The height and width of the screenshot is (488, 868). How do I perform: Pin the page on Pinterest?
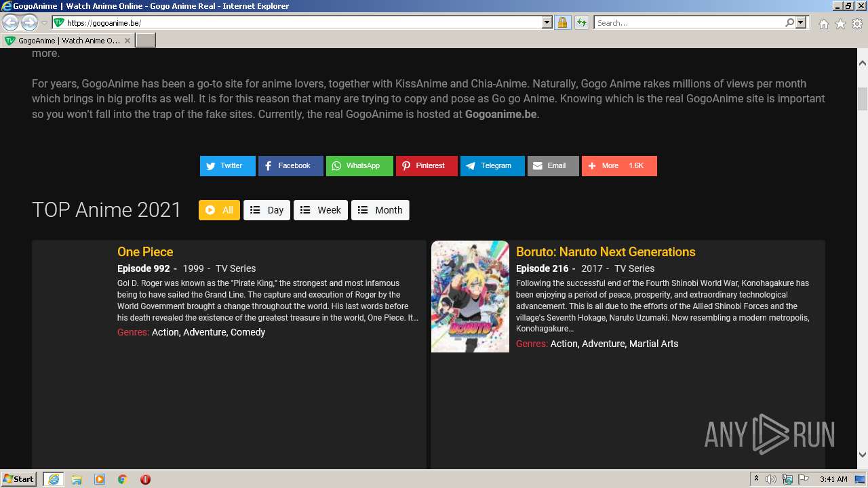[x=427, y=166]
